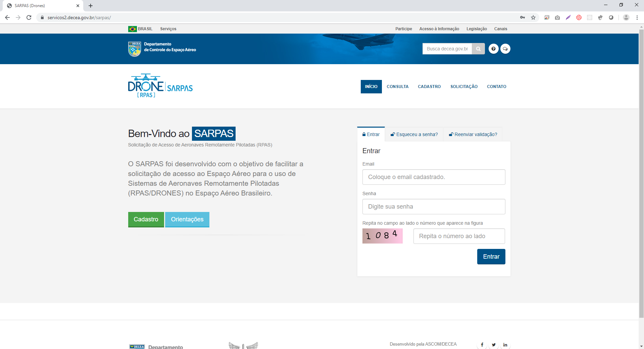Open the CONSULTA menu item
Viewport: 644px width, 349px height.
[398, 87]
